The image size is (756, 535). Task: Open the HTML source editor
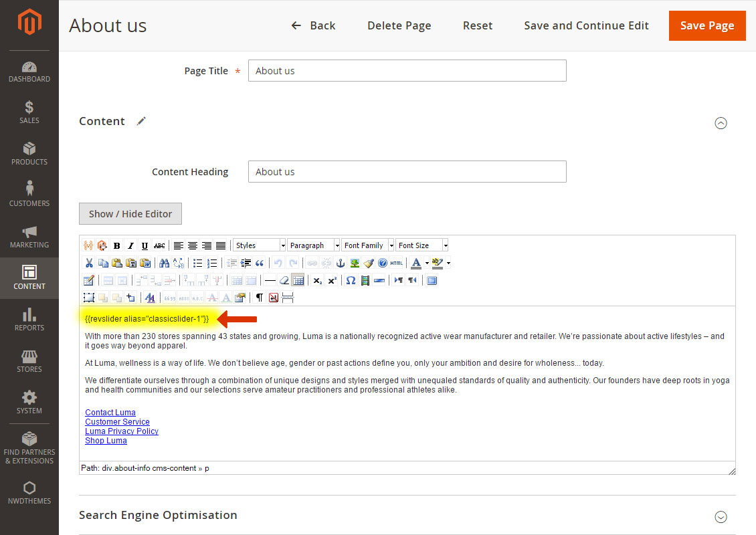396,263
